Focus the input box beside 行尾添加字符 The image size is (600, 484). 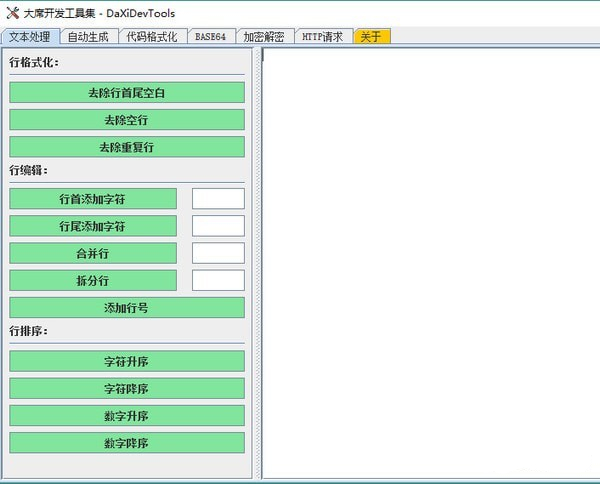tap(218, 226)
